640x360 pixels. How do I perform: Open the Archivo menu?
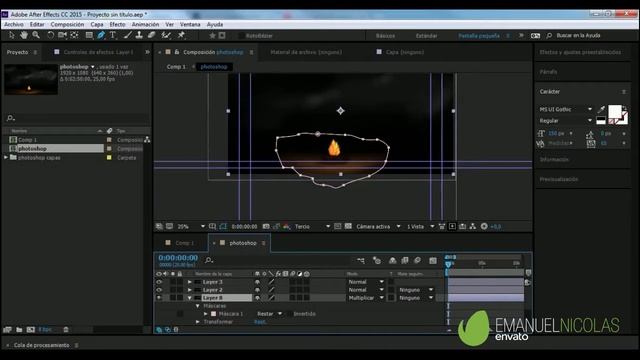pos(14,24)
